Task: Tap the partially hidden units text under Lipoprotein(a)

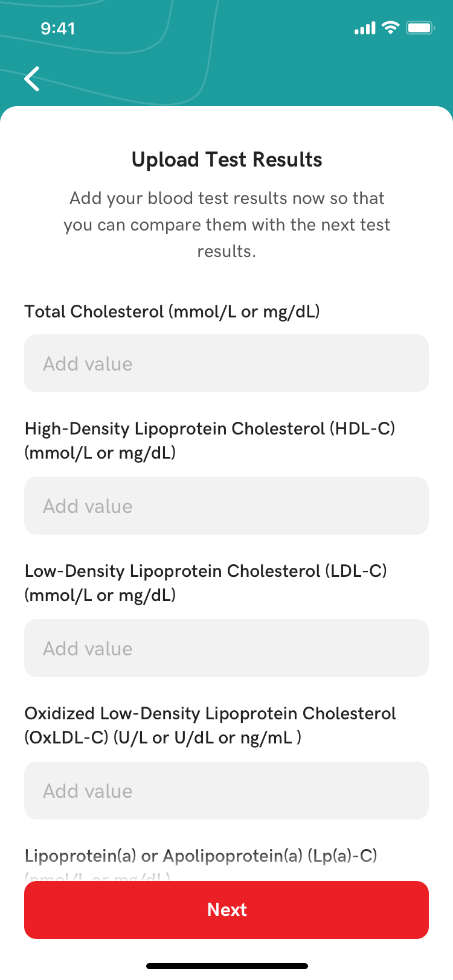Action: [x=98, y=877]
